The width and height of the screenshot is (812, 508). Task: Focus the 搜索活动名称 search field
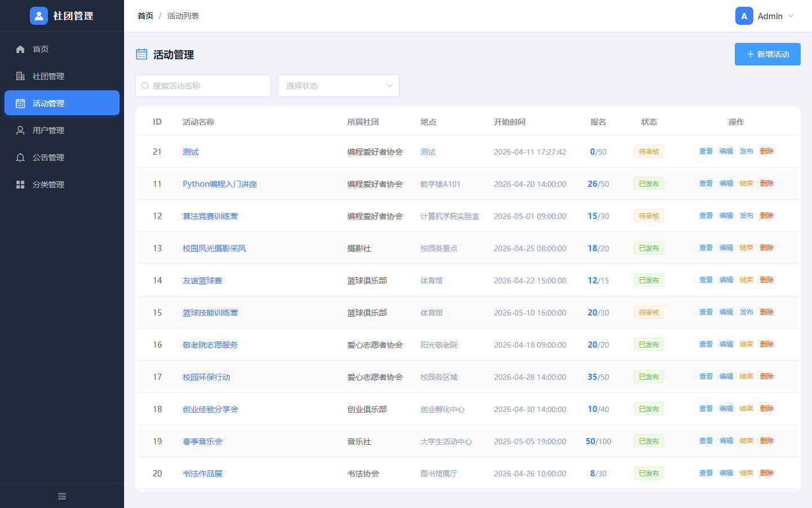[203, 86]
